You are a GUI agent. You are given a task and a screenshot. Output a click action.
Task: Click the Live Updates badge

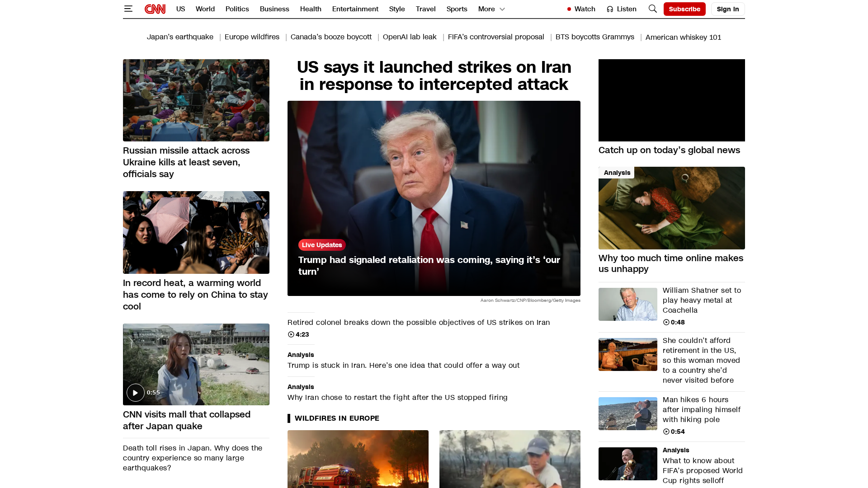coord(322,245)
